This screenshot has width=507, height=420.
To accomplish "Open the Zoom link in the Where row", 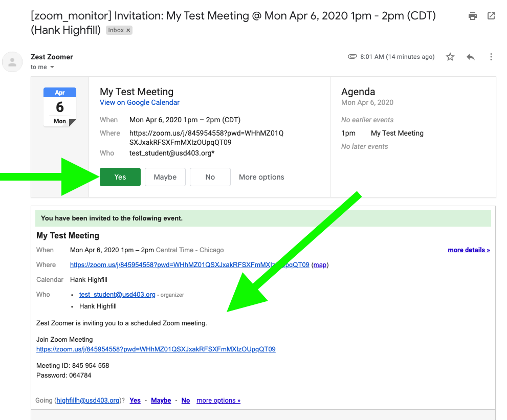I will click(x=189, y=265).
